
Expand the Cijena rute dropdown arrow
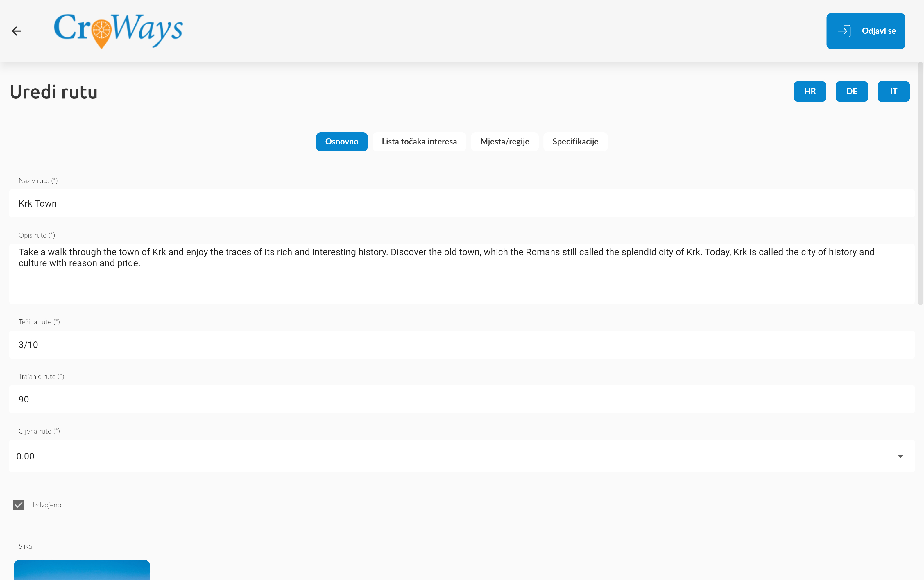[x=900, y=456]
